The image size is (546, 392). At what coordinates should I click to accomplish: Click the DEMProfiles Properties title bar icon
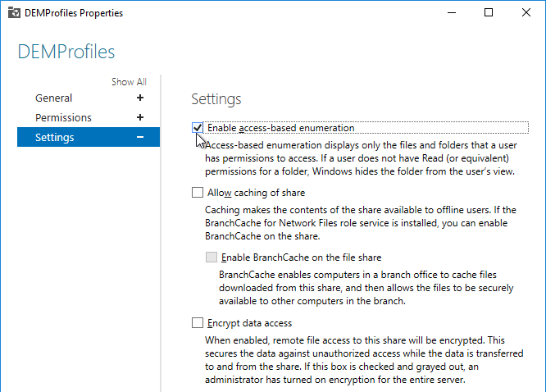tap(14, 12)
